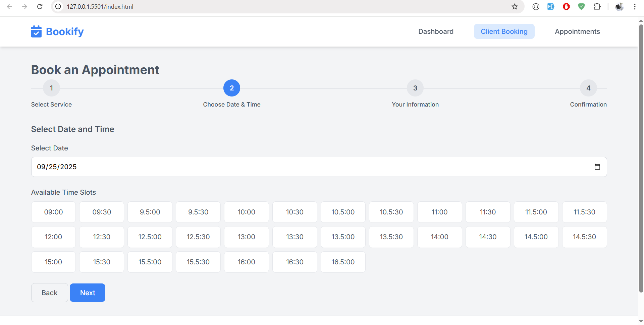Click step 4 Confirmation circle
Viewport: 644px width, 325px height.
[588, 88]
